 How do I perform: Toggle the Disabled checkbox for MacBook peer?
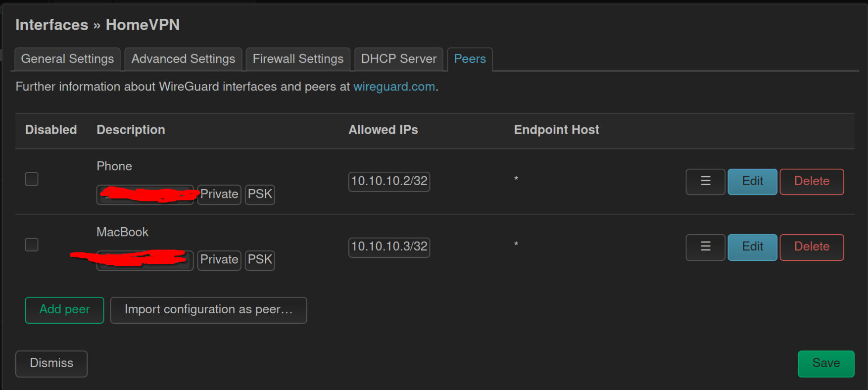point(32,244)
